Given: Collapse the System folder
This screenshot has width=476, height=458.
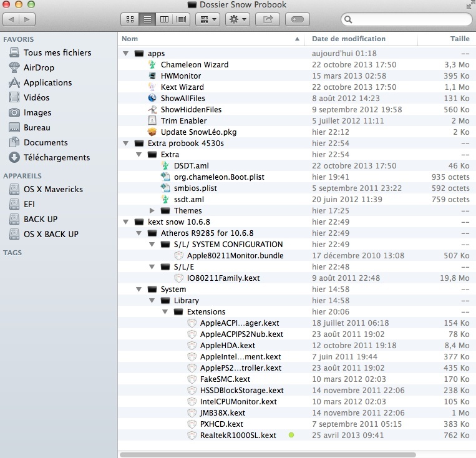Looking at the screenshot, I should 138,290.
